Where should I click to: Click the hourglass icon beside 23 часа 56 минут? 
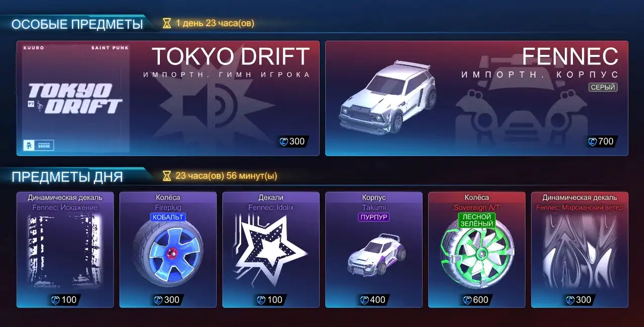click(x=167, y=176)
